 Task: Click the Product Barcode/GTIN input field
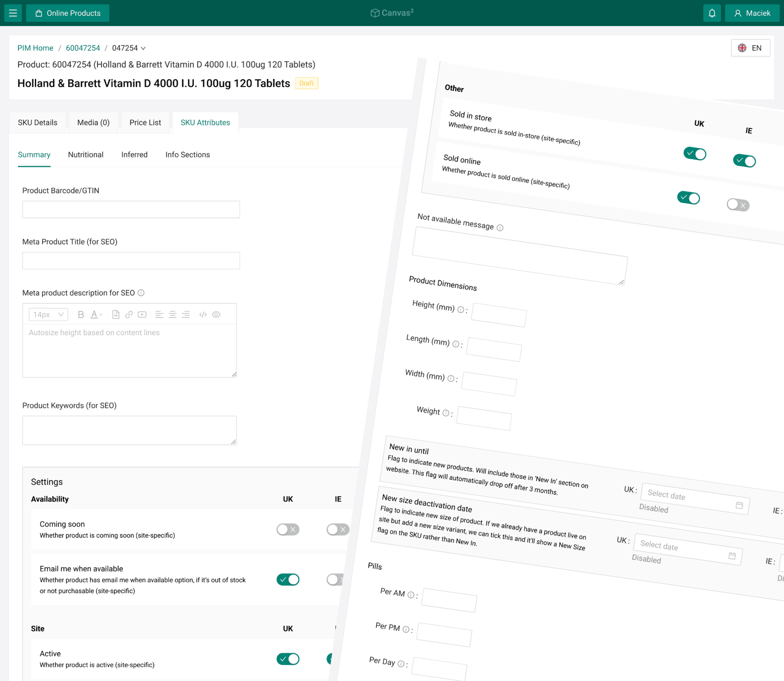tap(131, 209)
